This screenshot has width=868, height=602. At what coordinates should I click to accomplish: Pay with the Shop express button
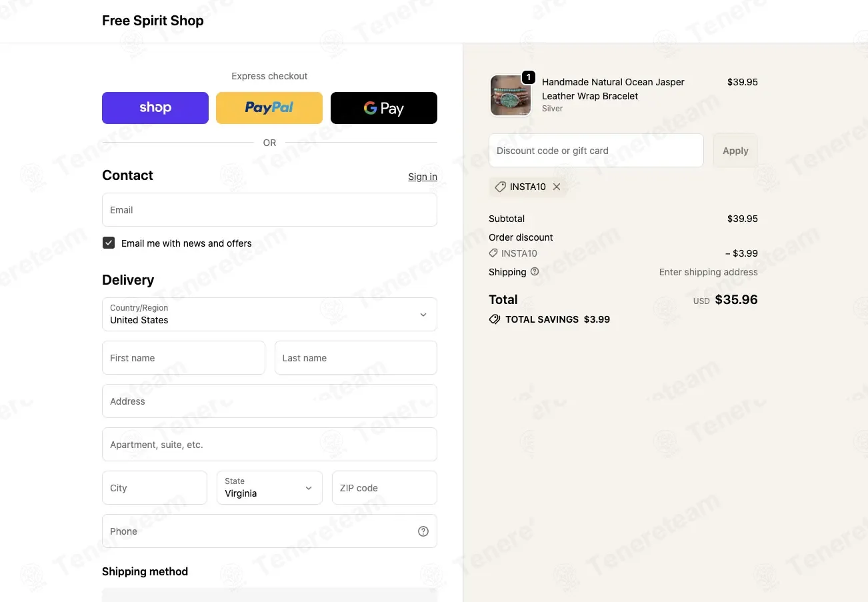(x=155, y=108)
